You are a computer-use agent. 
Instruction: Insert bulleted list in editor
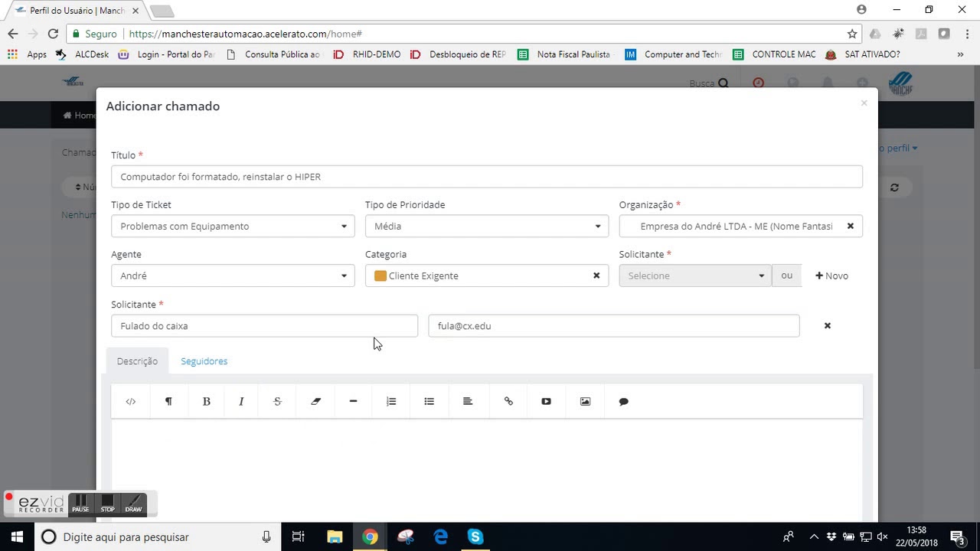coord(429,401)
